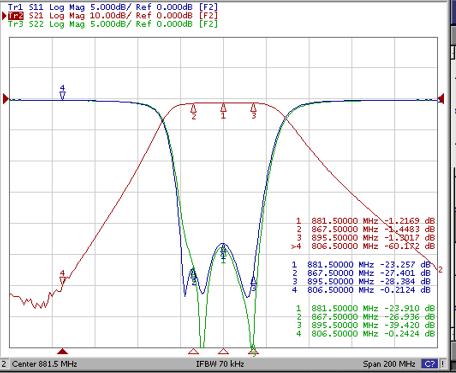Select the Tr1 S11 trace label
The width and height of the screenshot is (456, 373).
point(113,7)
